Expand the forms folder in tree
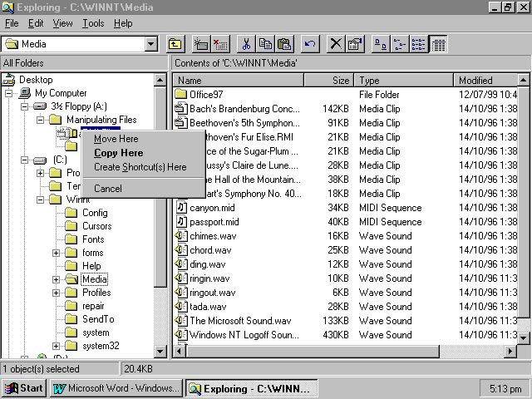 56,253
